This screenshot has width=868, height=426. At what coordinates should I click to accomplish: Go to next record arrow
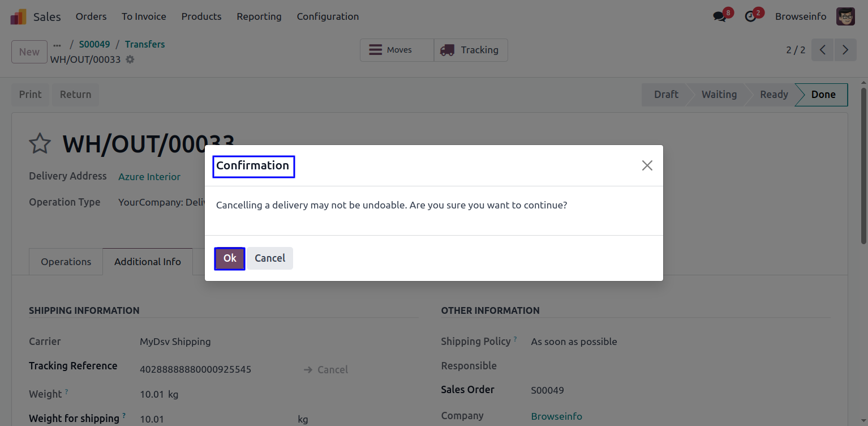click(845, 50)
